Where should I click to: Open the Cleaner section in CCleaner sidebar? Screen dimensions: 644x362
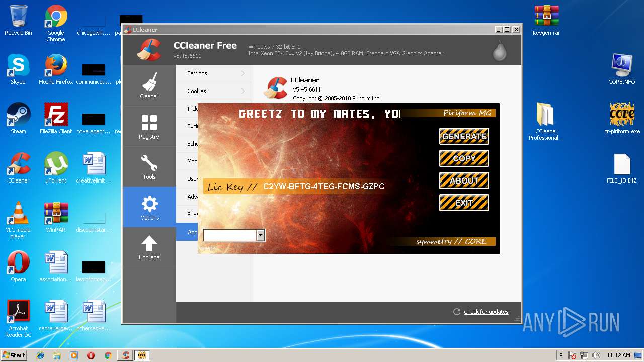(x=149, y=85)
